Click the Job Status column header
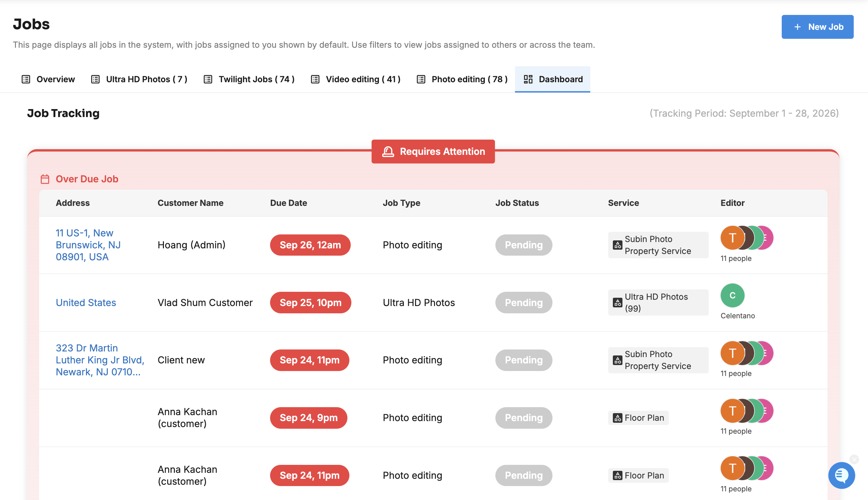 pyautogui.click(x=517, y=203)
